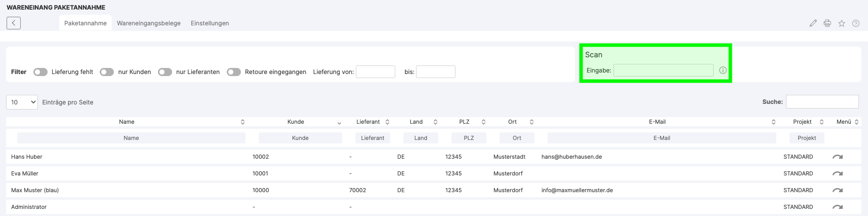Open the help question mark icon
This screenshot has width=868, height=216.
pyautogui.click(x=855, y=23)
